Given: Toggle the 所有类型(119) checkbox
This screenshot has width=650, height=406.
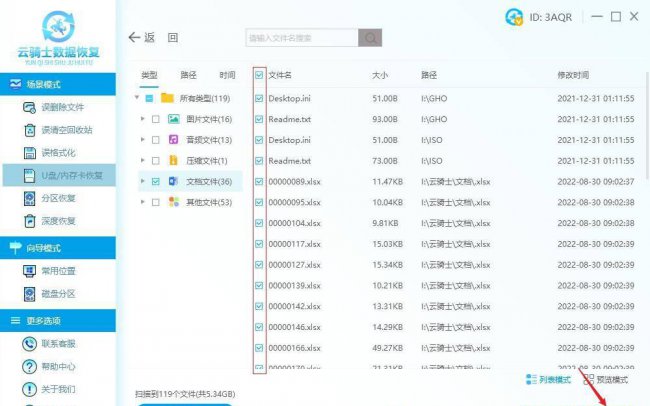Looking at the screenshot, I should pos(149,98).
